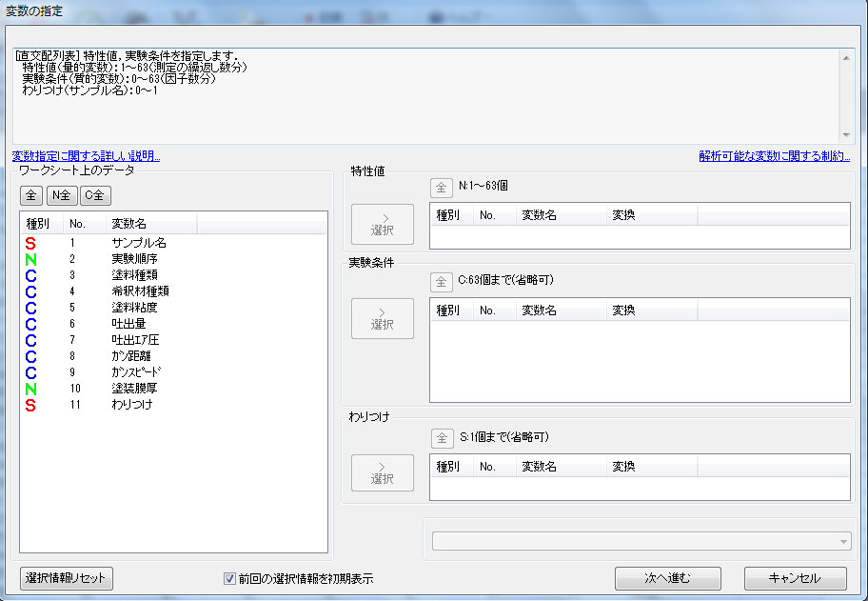868x601 pixels.
Task: Select variable name わりつけ in the list
Action: (x=131, y=405)
